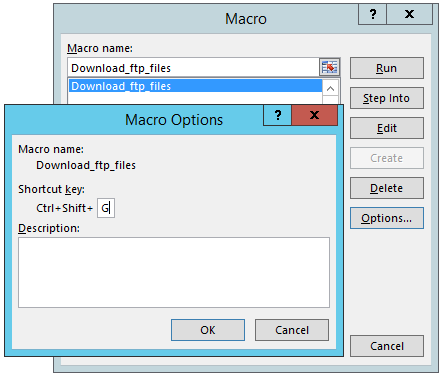Open macro Options button
444x377 pixels.
coord(387,218)
